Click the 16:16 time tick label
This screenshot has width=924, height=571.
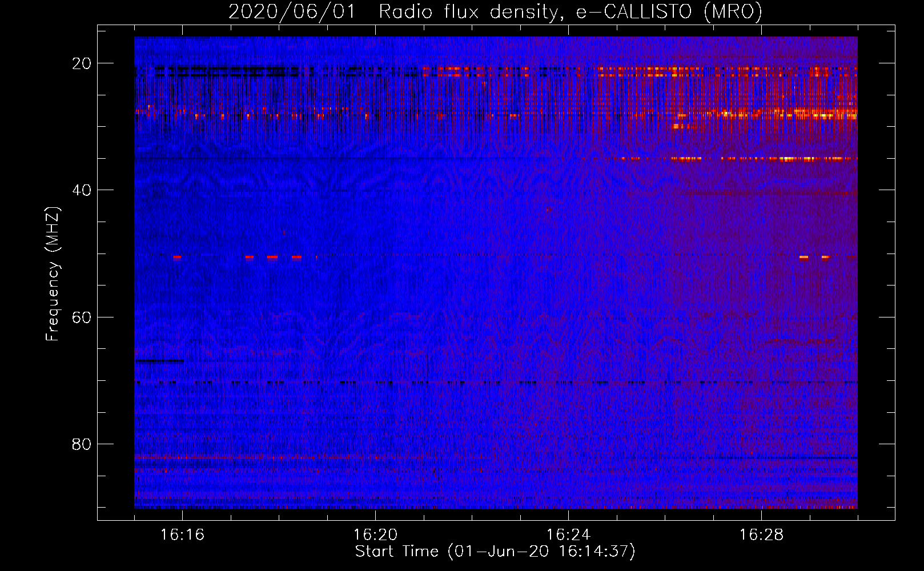pyautogui.click(x=182, y=535)
